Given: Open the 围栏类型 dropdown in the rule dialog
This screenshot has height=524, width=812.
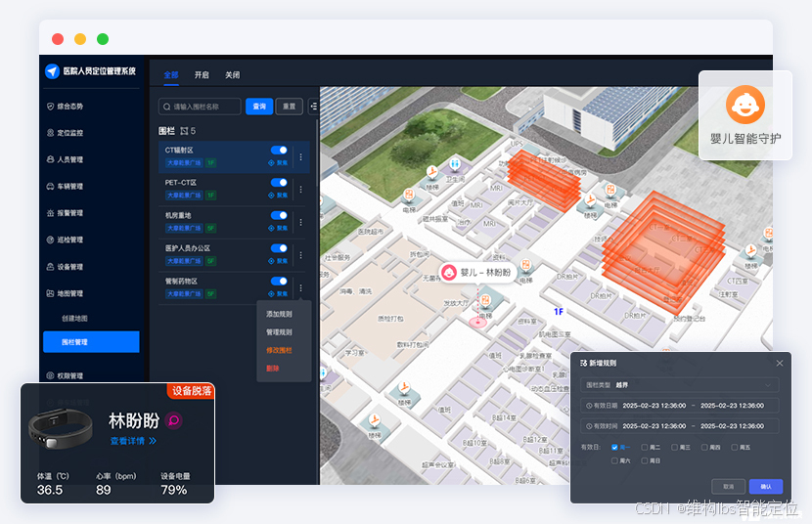Looking at the screenshot, I should (x=679, y=385).
